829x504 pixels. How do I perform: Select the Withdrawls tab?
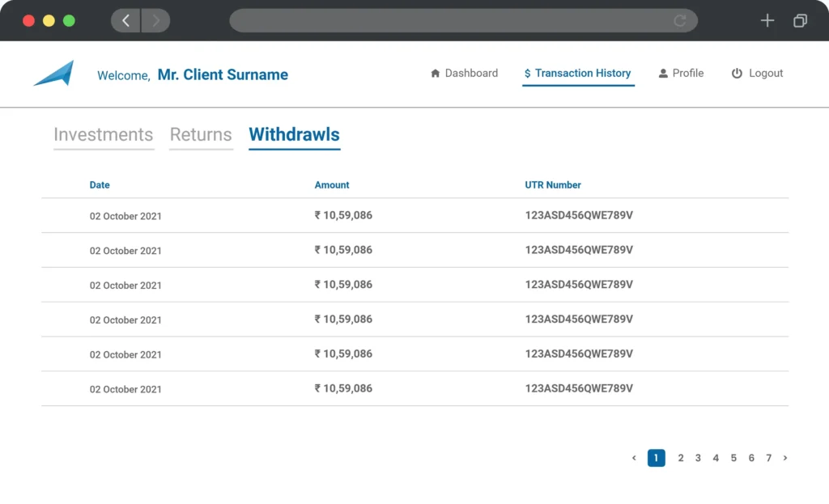(x=294, y=135)
